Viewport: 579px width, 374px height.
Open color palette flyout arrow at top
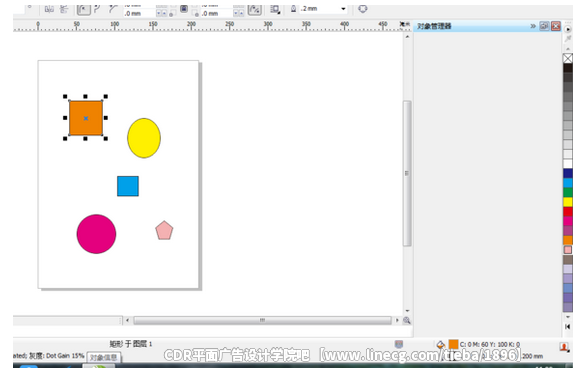coord(568,29)
